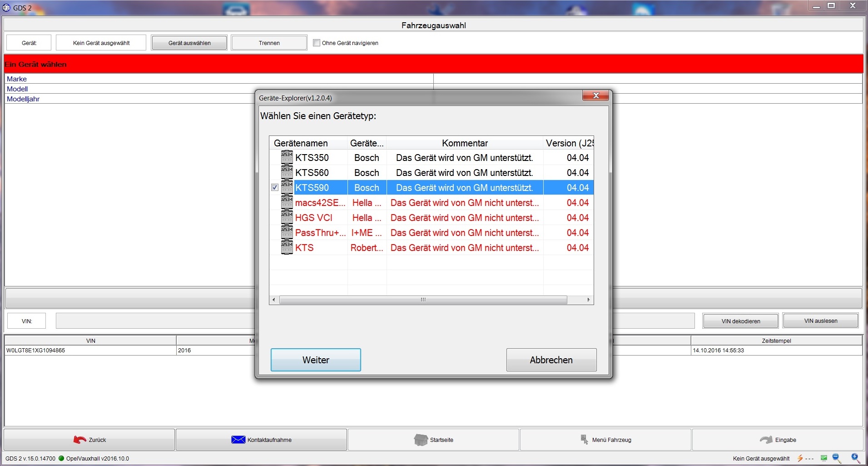Zoom in with the plus magnifier

(x=856, y=458)
